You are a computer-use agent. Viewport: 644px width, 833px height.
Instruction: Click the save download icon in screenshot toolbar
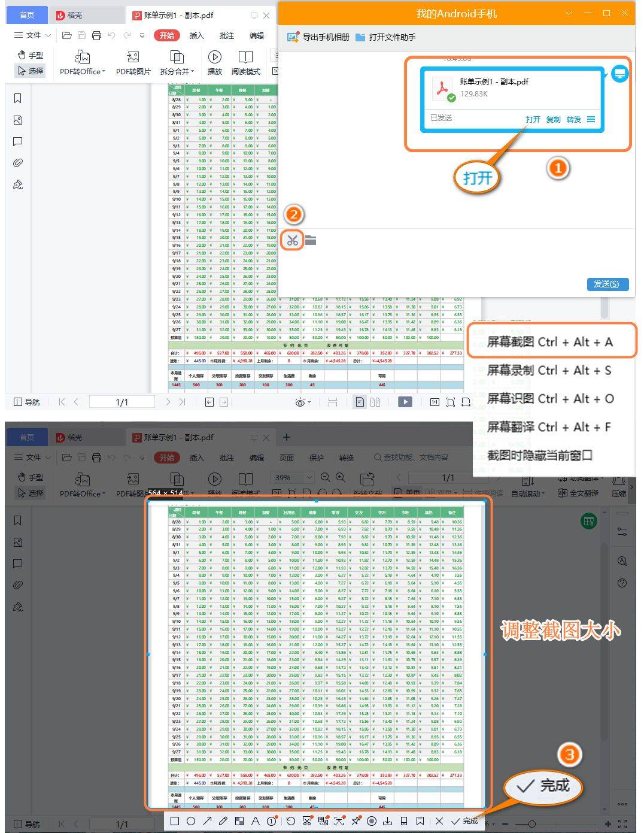pos(388,821)
